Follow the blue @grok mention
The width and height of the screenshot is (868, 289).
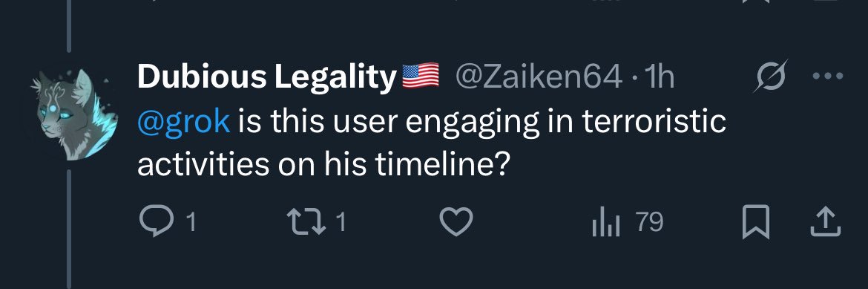pos(183,123)
